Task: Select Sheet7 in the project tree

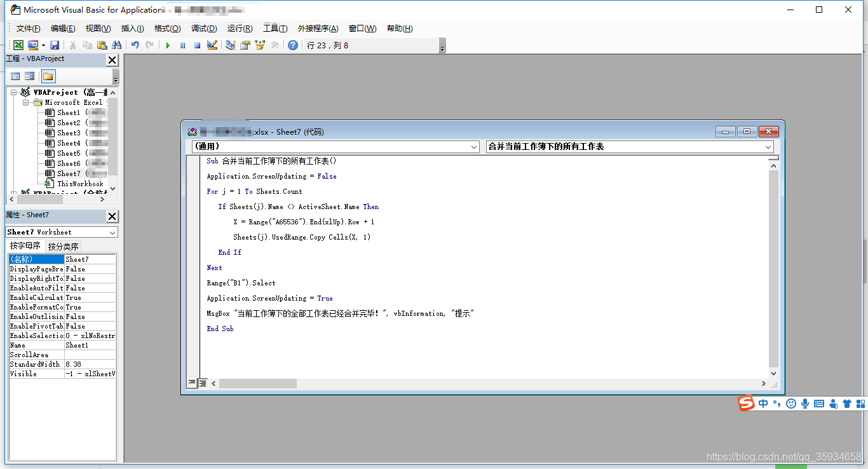Action: (69, 173)
